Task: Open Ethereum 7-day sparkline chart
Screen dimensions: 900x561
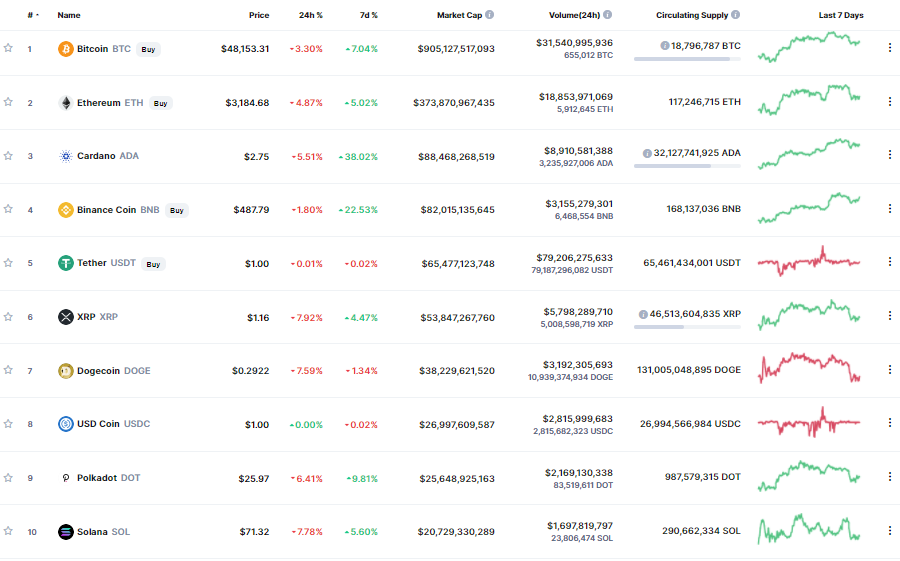Action: coord(809,100)
